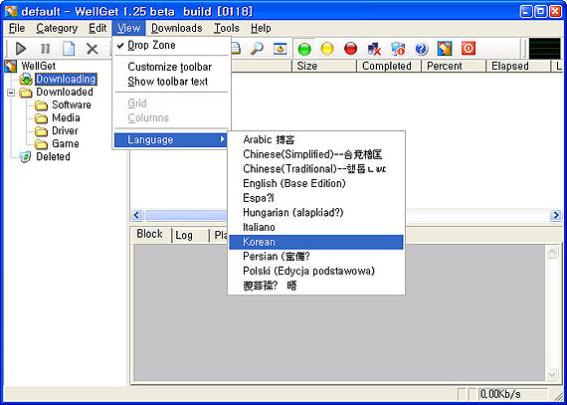Screen dimensions: 567x405
Task: Click the black speed graph display
Action: pyautogui.click(x=545, y=49)
